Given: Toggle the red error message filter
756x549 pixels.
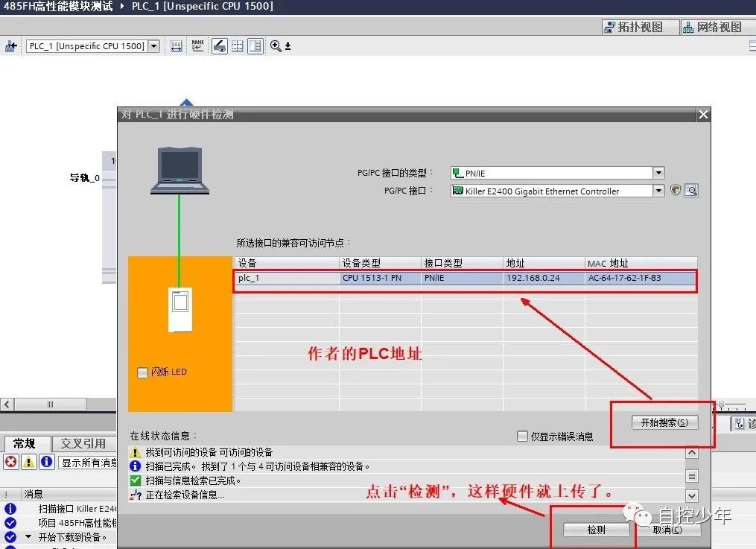Looking at the screenshot, I should tap(10, 462).
